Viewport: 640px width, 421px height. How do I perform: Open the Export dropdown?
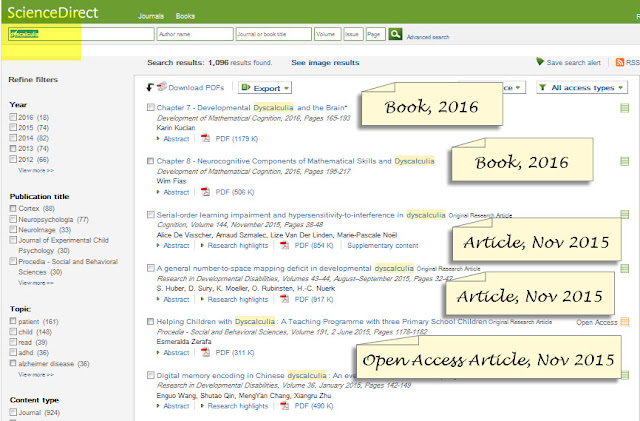[x=265, y=88]
